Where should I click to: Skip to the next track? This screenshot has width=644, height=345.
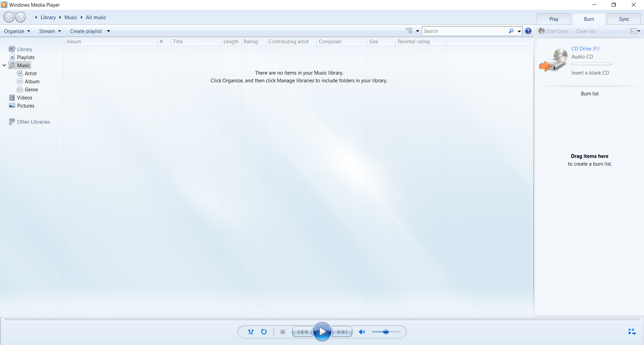click(x=342, y=332)
